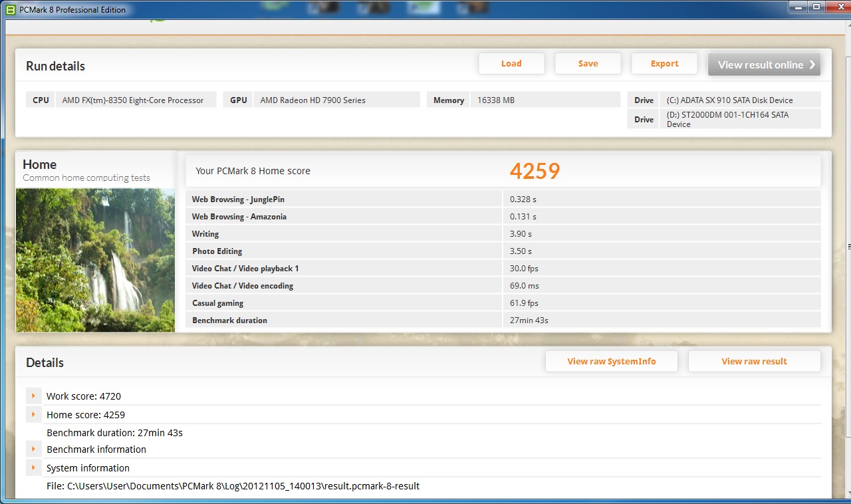Select the Web Browsing - Amazonia row label
851x504 pixels.
239,217
